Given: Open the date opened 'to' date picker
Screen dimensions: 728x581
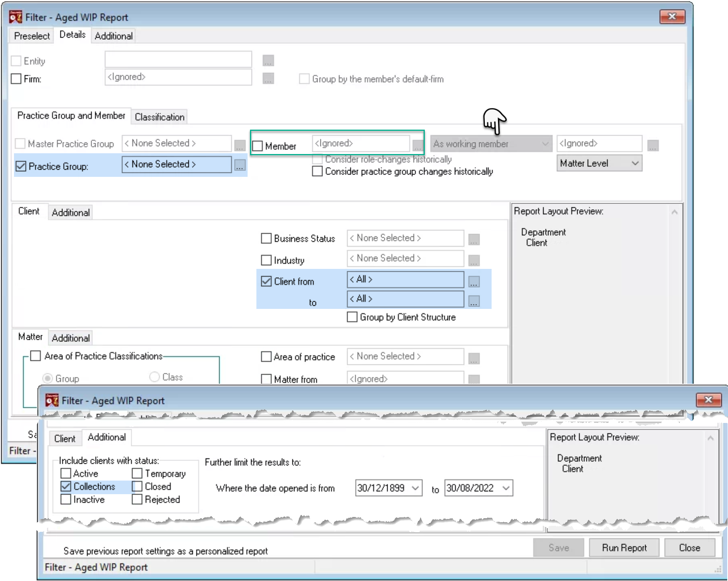Looking at the screenshot, I should tap(506, 488).
